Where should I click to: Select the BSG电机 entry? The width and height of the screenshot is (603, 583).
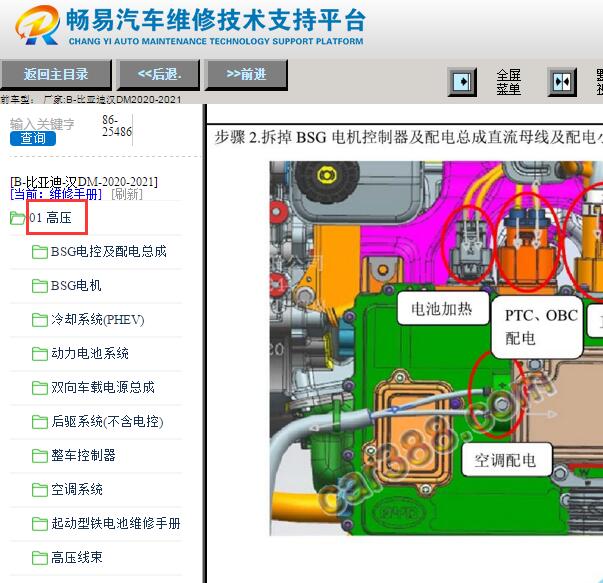click(76, 286)
